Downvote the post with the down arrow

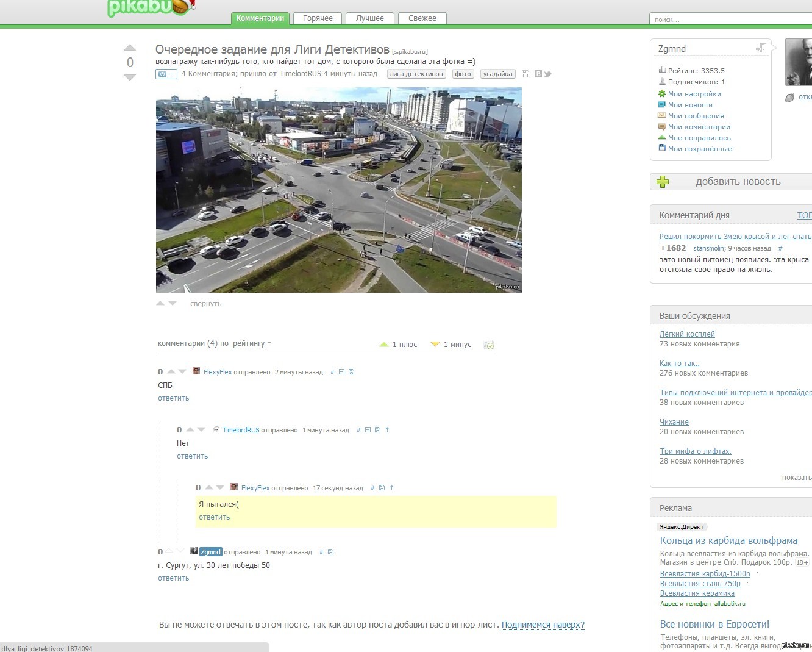click(x=130, y=77)
